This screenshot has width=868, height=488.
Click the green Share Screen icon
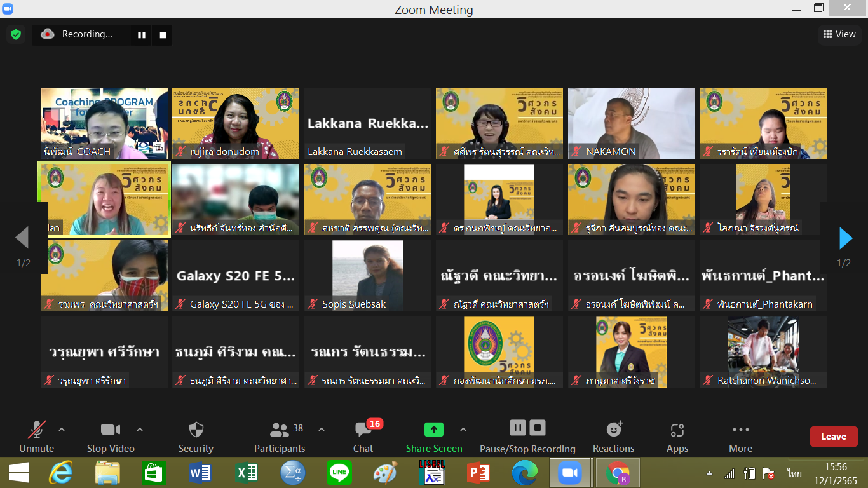pyautogui.click(x=434, y=430)
